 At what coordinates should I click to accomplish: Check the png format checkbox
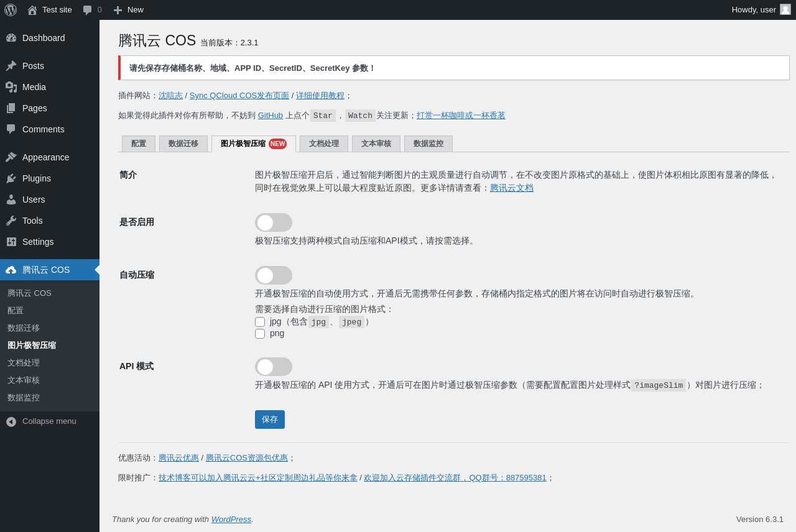[x=260, y=334]
